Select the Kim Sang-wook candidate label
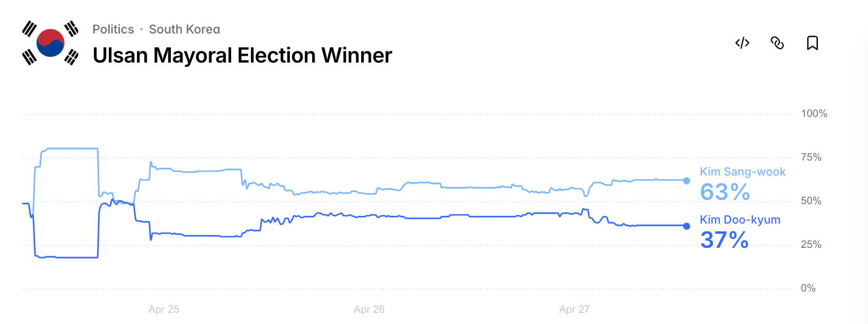 coord(742,172)
